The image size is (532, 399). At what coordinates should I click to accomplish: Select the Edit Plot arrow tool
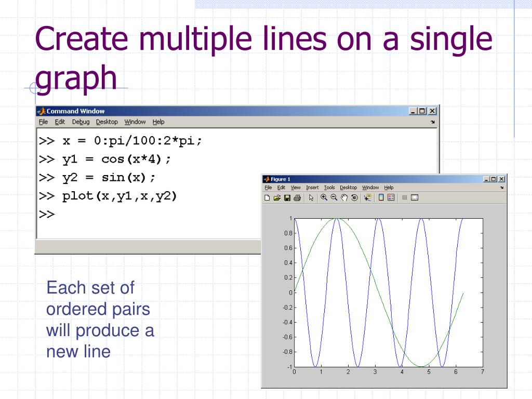point(311,198)
